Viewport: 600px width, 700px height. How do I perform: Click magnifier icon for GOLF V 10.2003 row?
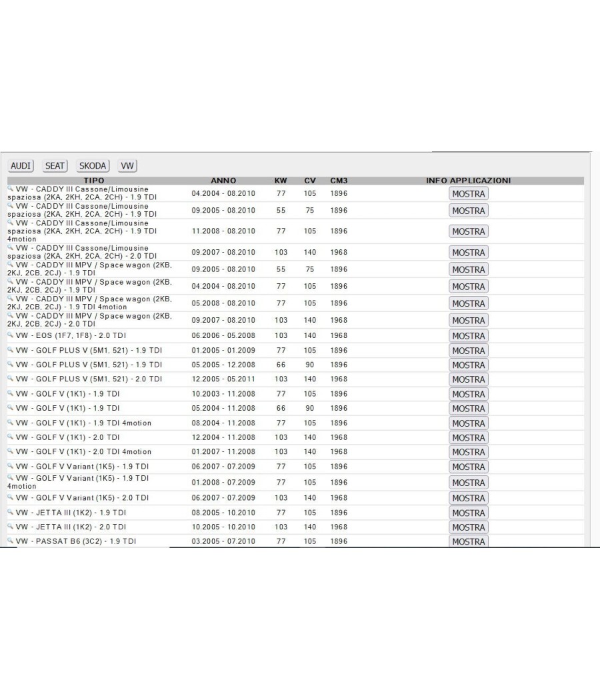[10, 393]
